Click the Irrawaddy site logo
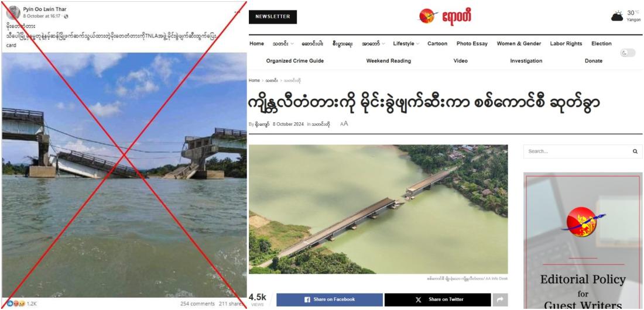The image size is (644, 310). [x=445, y=17]
